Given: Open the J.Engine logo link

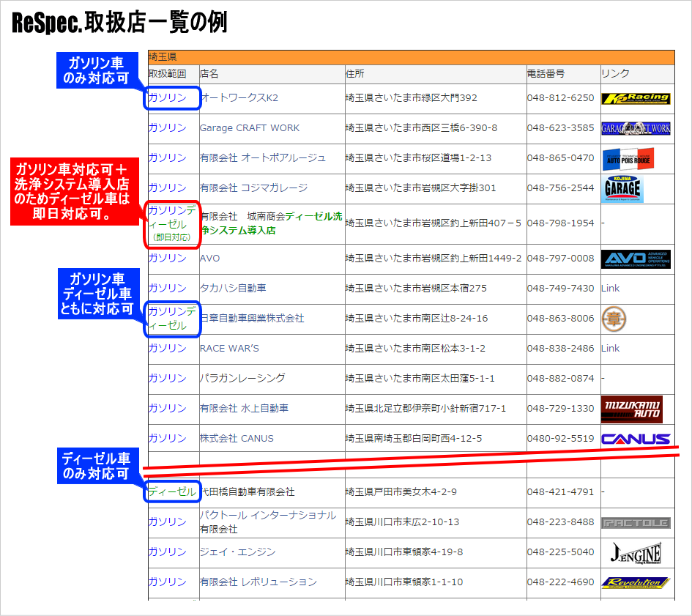Looking at the screenshot, I should (635, 552).
